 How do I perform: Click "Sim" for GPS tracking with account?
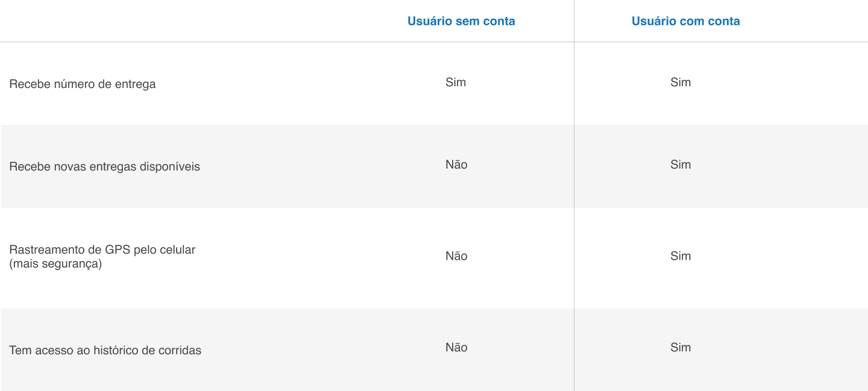(x=680, y=256)
